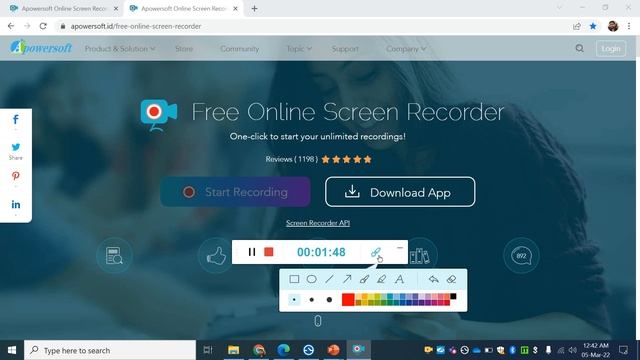Go back in browser history
This screenshot has width=640, height=360.
coord(11,26)
